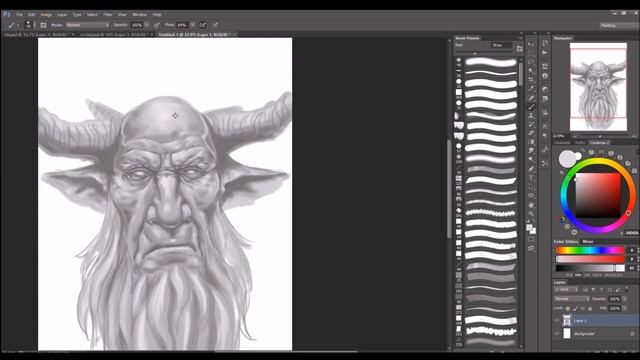Select the Move tool

tap(531, 44)
